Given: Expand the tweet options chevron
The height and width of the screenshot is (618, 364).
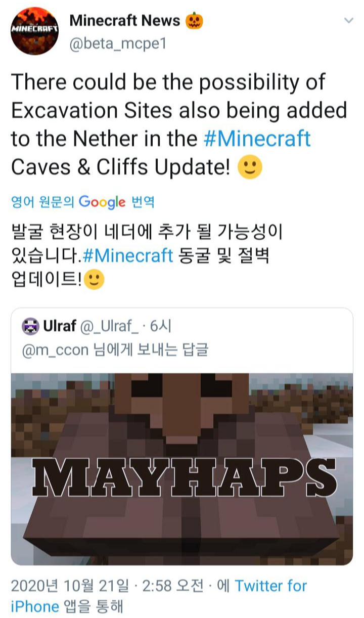Looking at the screenshot, I should (348, 21).
